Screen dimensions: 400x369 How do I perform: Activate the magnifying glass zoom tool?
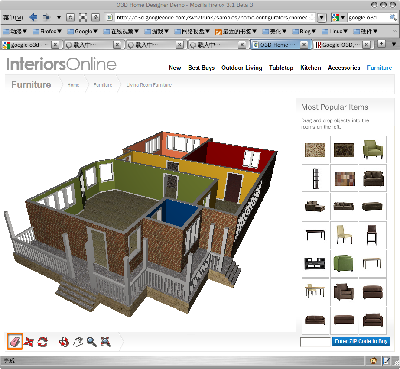click(x=92, y=342)
